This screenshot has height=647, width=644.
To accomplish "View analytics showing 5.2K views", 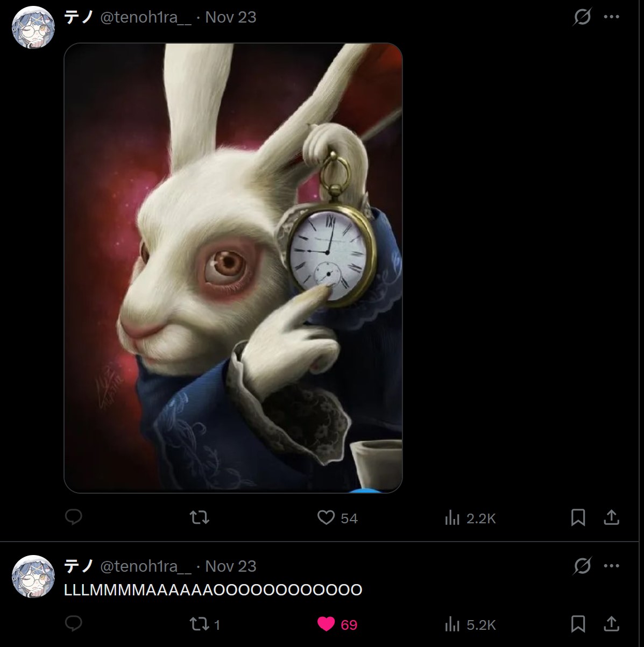I will (x=470, y=624).
